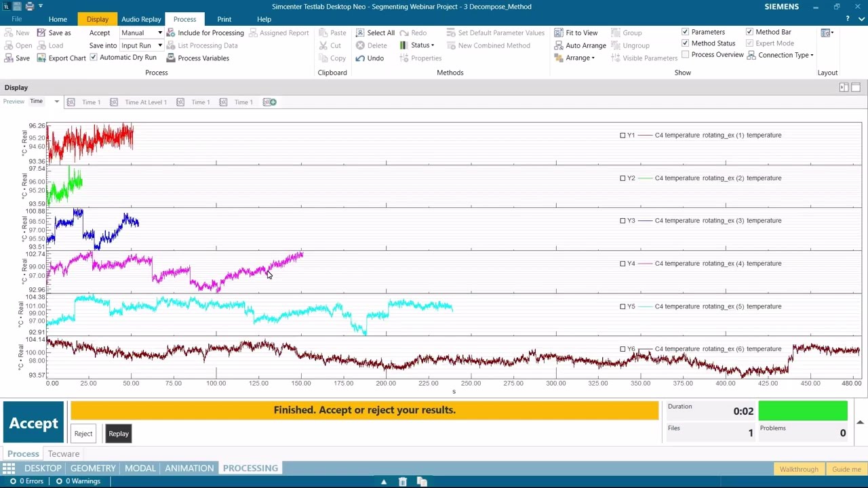Switch to the Print ribbon tab
This screenshot has height=488, width=868.
[x=224, y=19]
